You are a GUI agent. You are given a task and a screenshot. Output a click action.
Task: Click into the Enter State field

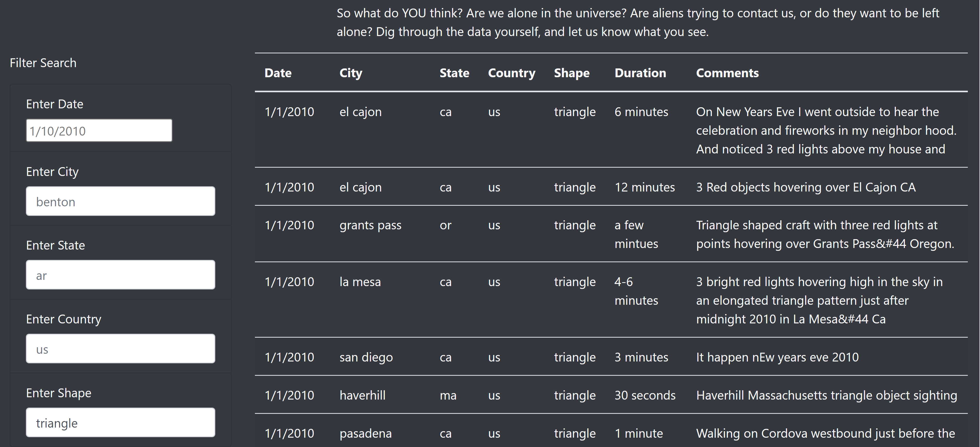120,275
